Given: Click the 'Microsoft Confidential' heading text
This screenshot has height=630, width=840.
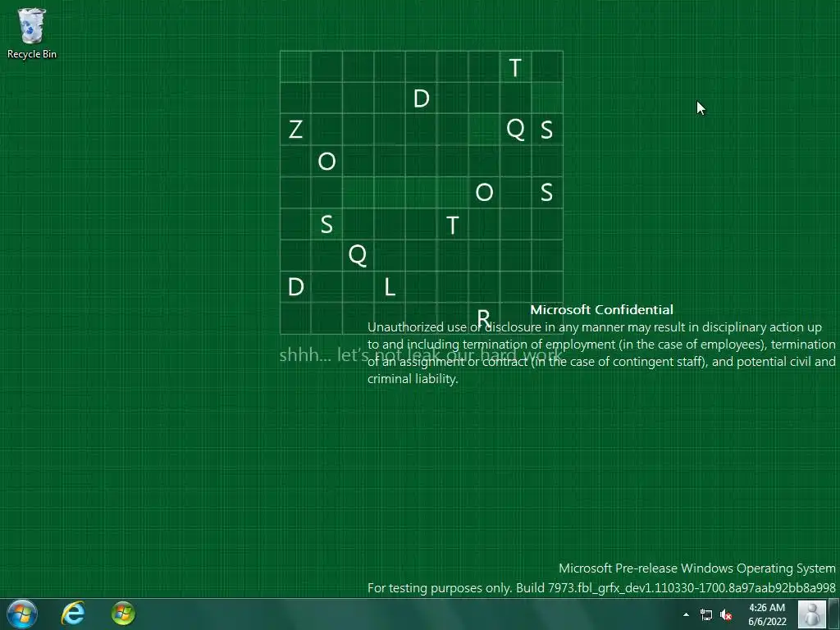Looking at the screenshot, I should (601, 309).
